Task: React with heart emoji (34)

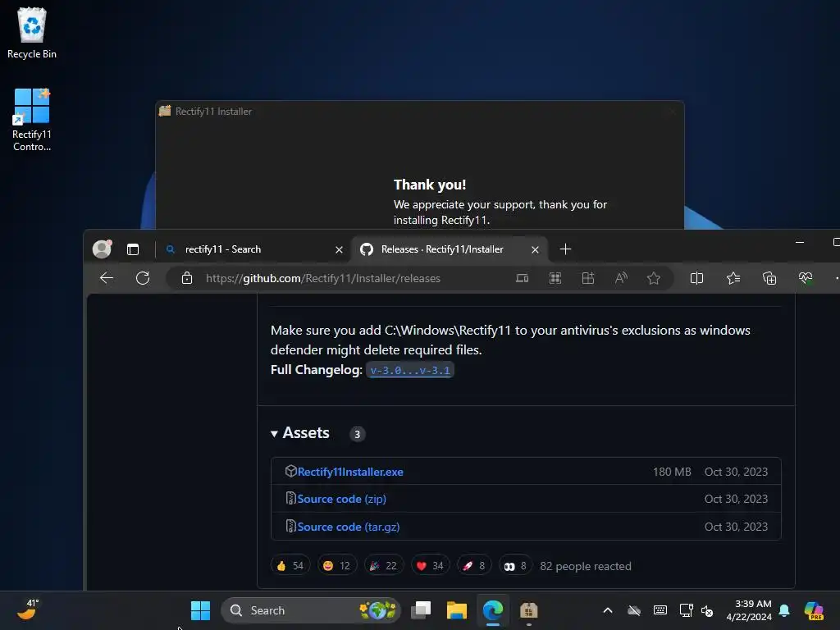Action: pyautogui.click(x=430, y=566)
